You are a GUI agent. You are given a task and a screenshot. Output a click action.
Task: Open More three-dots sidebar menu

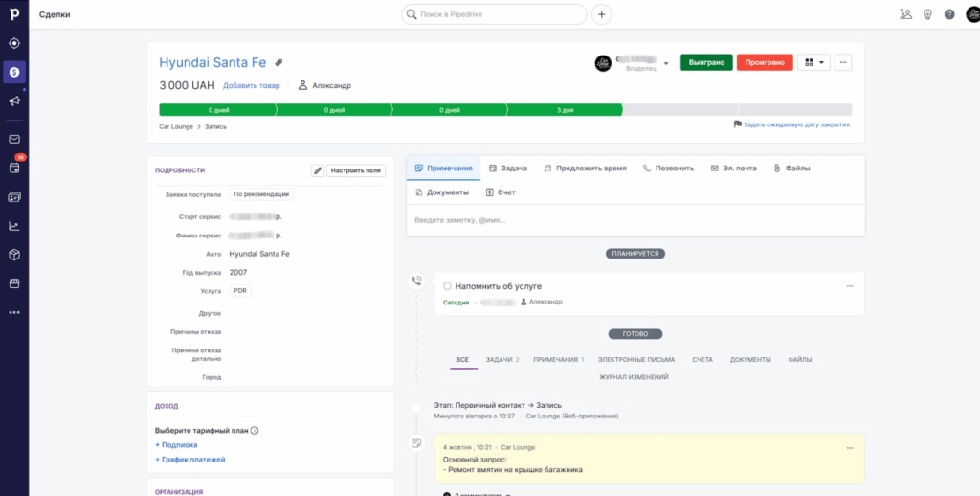pyautogui.click(x=13, y=312)
